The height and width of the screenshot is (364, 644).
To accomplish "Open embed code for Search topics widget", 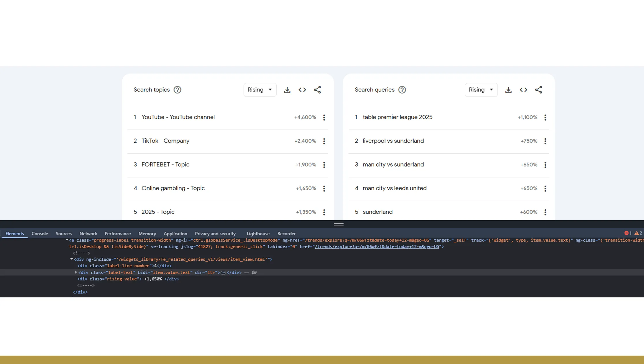I will click(302, 90).
